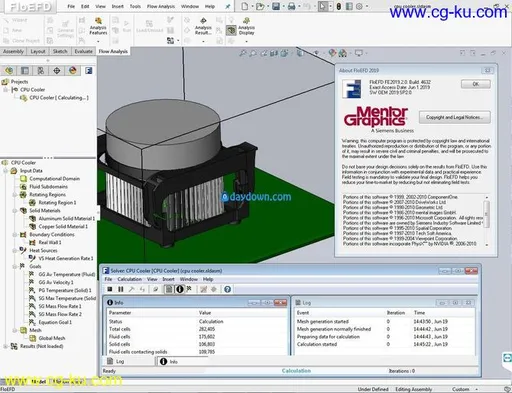Select VS Heat Generation Rate 1 item
Screen dimensions: 512x393
65,258
